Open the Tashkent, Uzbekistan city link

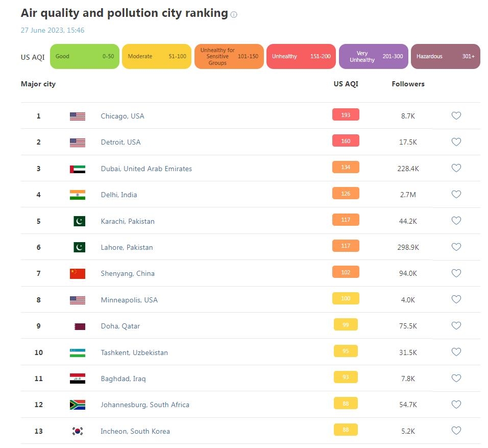(x=134, y=352)
